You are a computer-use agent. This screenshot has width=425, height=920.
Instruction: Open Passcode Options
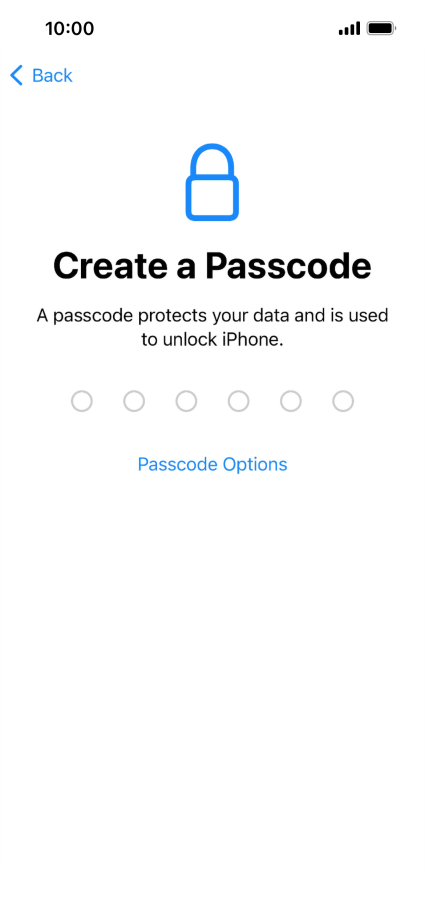212,464
